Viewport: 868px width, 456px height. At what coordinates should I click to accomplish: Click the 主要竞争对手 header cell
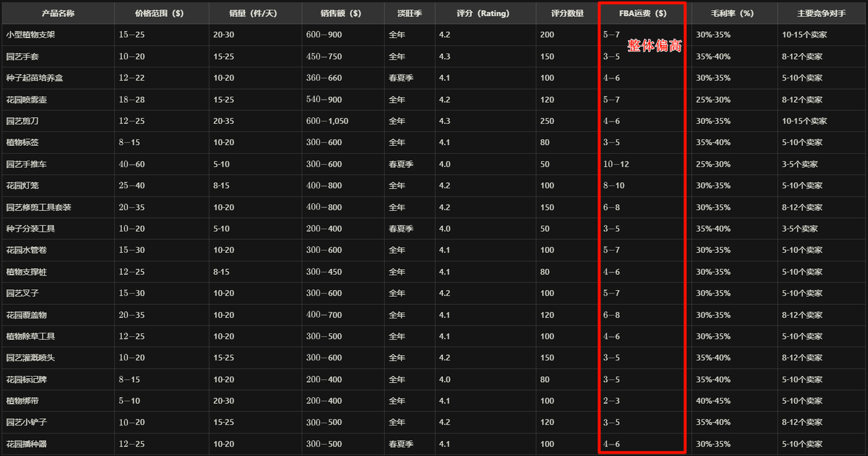tap(822, 13)
